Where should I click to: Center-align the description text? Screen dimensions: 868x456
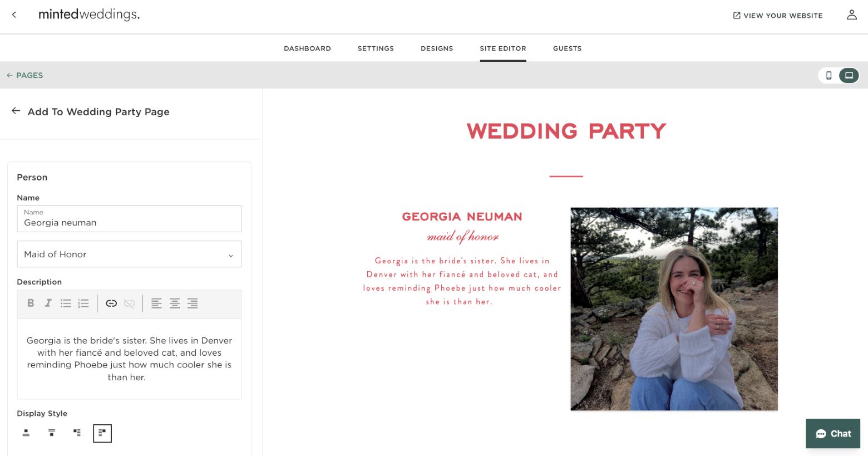coord(175,303)
